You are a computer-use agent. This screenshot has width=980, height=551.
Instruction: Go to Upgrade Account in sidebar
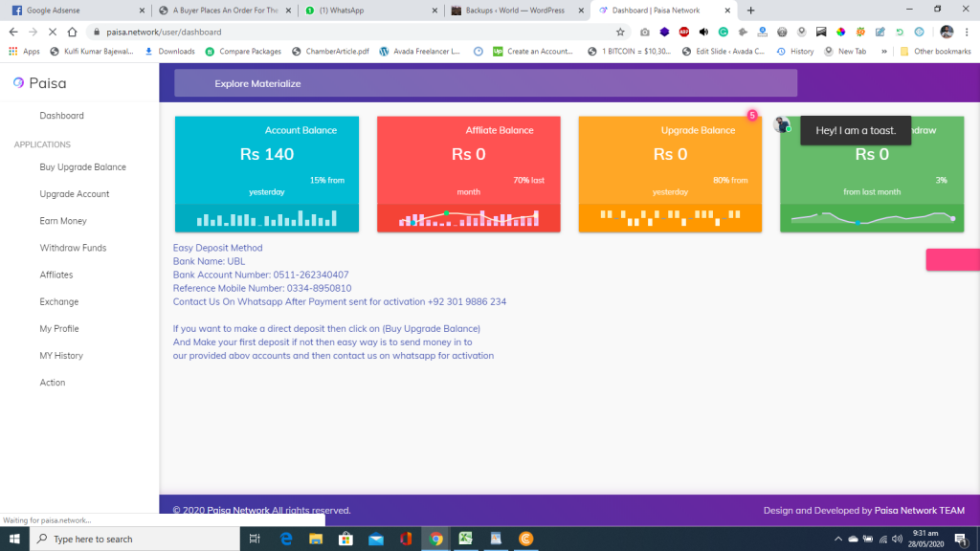tap(75, 194)
